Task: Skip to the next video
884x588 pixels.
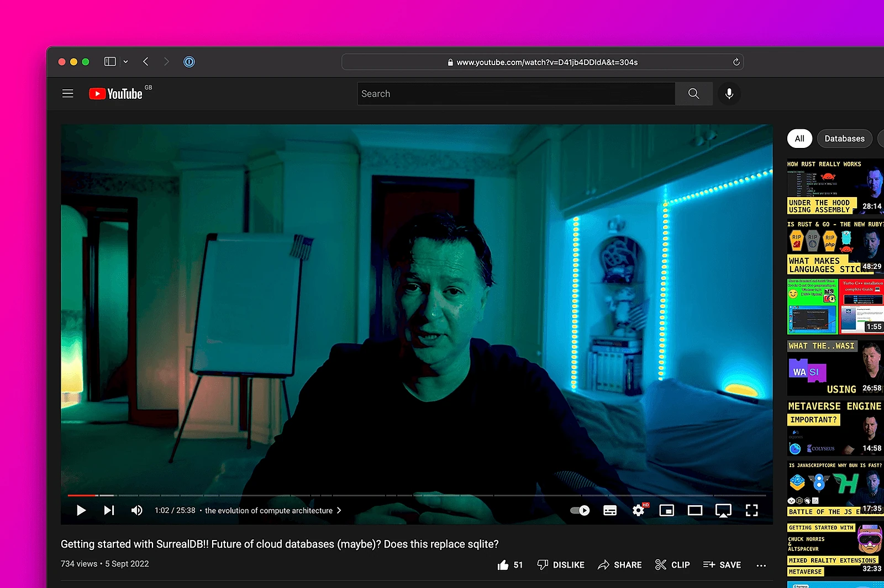Action: [x=109, y=510]
